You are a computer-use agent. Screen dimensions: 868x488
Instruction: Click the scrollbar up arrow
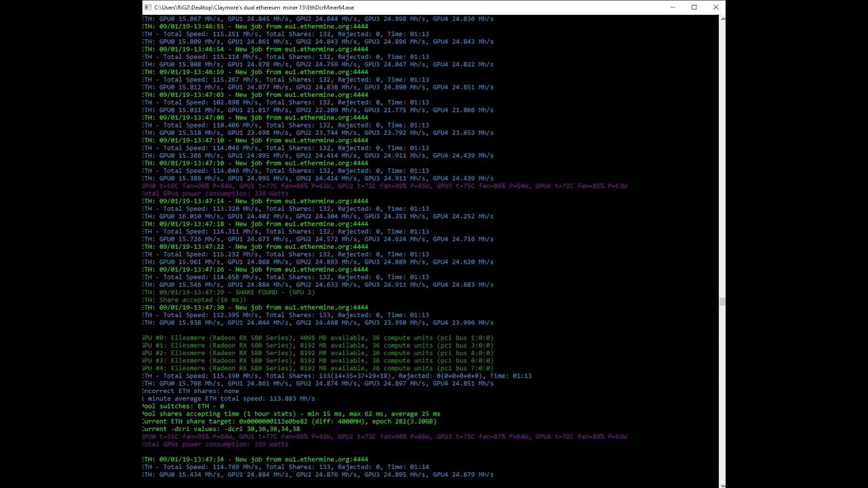[722, 18]
